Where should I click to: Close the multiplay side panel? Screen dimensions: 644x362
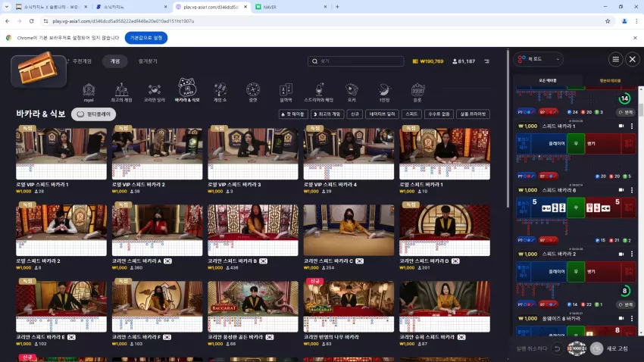click(x=633, y=60)
